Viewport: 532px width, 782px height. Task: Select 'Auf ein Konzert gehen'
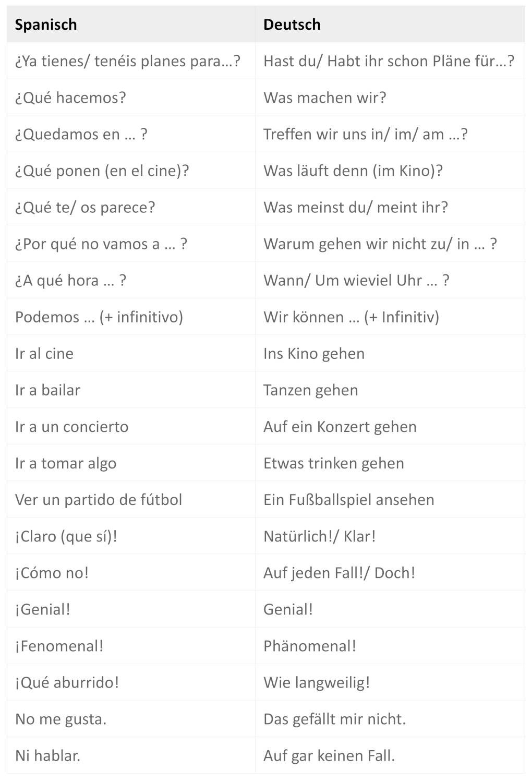[340, 427]
